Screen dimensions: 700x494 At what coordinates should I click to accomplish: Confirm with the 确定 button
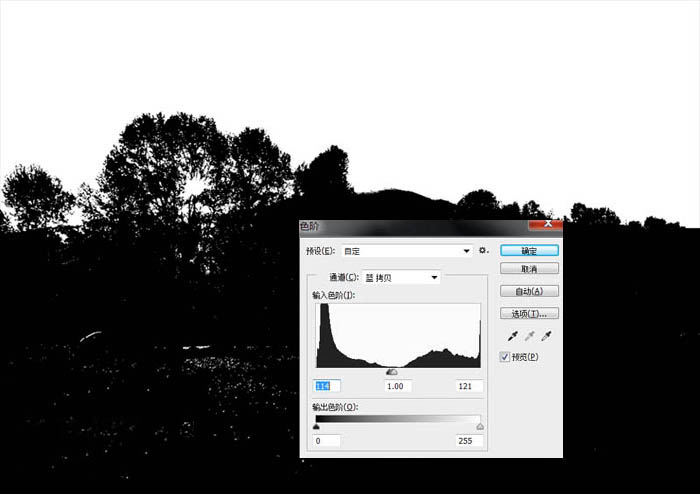tap(529, 251)
